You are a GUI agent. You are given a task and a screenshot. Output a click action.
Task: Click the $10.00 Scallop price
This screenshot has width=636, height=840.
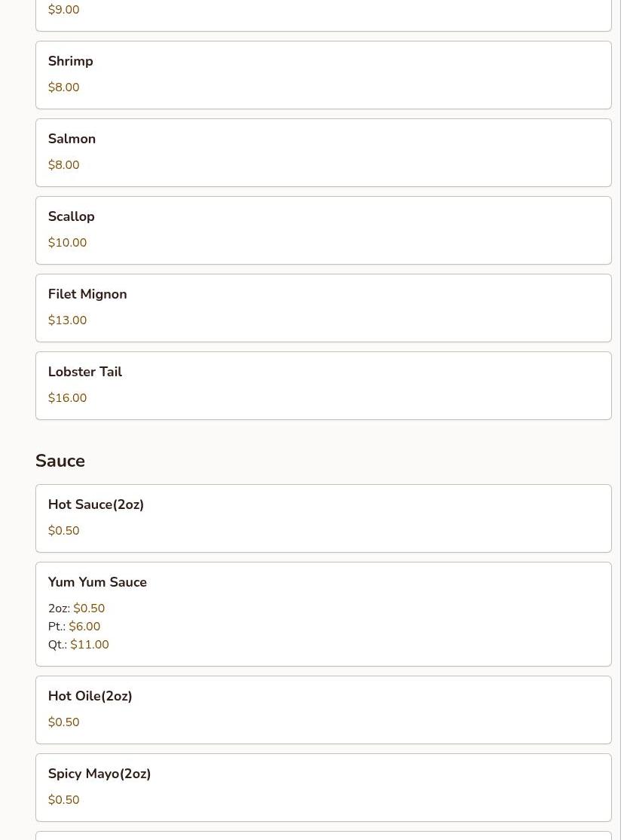point(67,243)
